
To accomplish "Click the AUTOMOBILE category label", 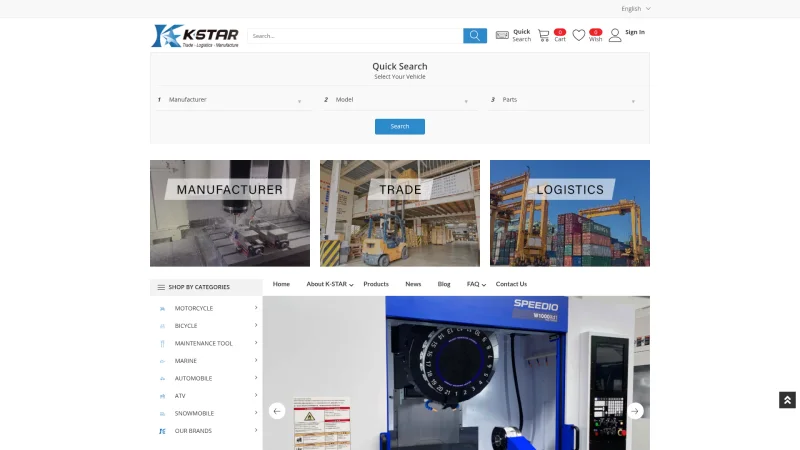I will tap(193, 379).
